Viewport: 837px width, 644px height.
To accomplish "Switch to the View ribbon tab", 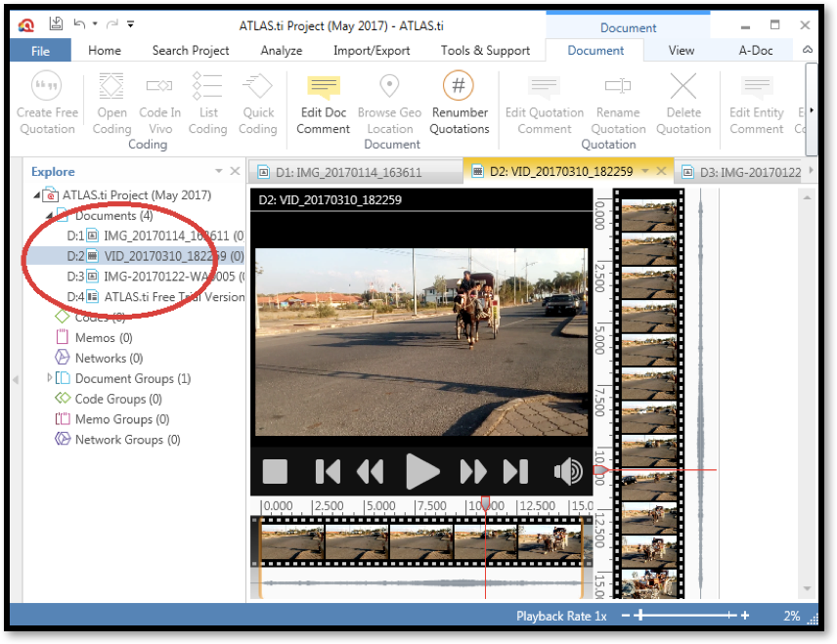I will 682,50.
